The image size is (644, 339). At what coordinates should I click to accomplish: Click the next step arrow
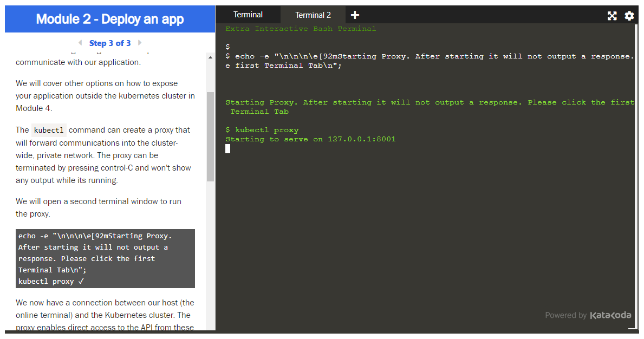pos(140,43)
